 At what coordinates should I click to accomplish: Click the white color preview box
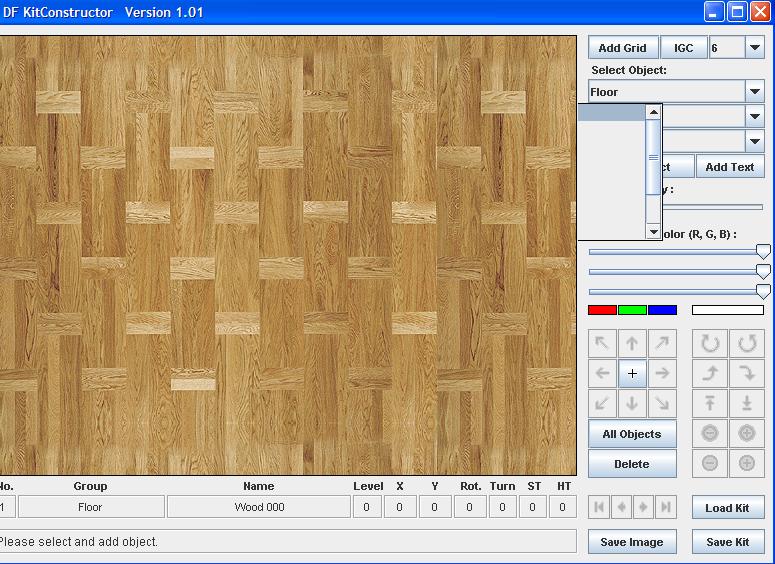coord(728,310)
